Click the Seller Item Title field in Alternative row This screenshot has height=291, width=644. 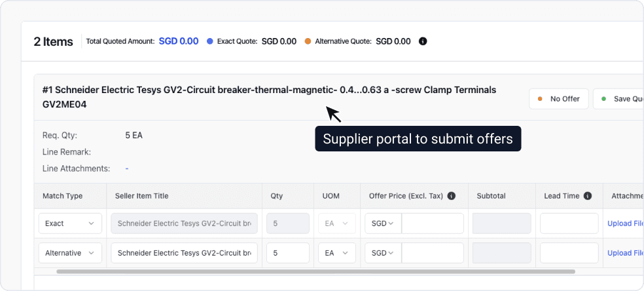(184, 253)
